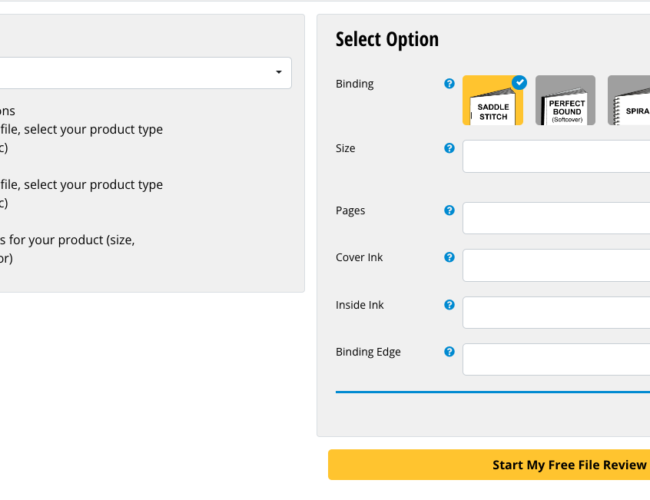Click the Size field label
Viewport: 650px width, 500px height.
pyautogui.click(x=346, y=148)
